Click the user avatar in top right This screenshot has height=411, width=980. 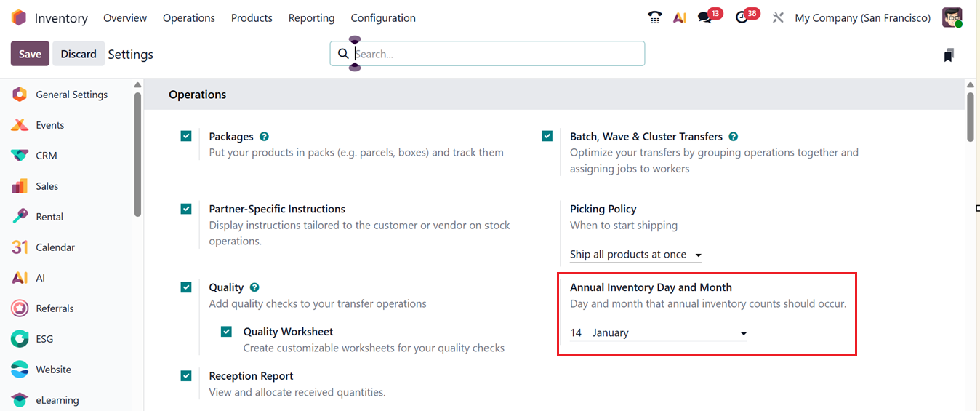(x=952, y=17)
